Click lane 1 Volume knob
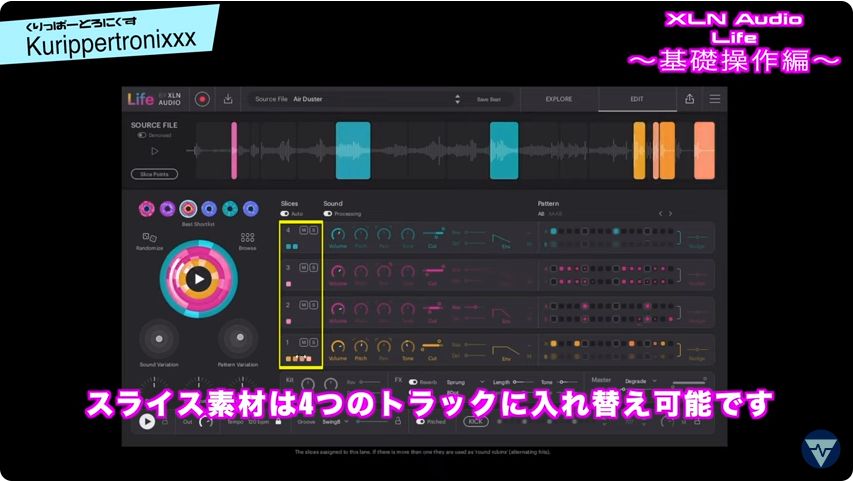Viewport: 853px width, 481px height. 338,347
